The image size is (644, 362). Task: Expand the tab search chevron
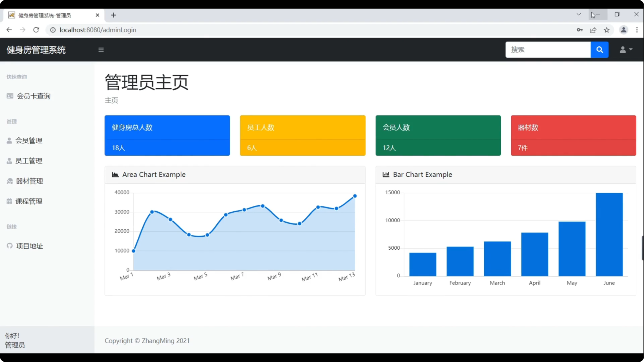(x=579, y=14)
